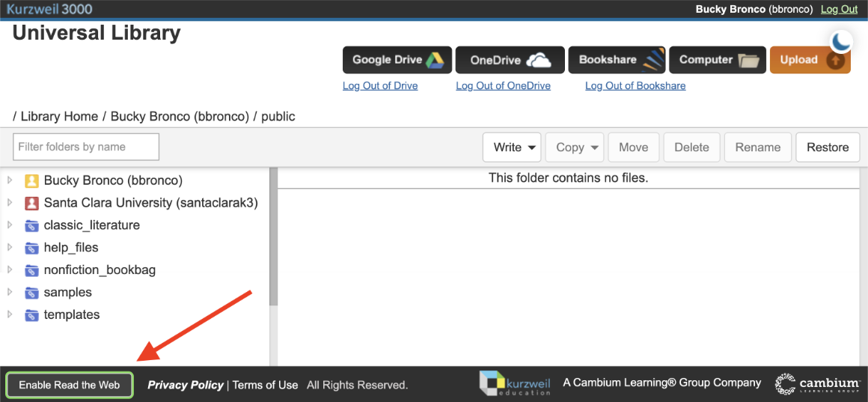Click red user icon for Santa Clara University

(31, 203)
